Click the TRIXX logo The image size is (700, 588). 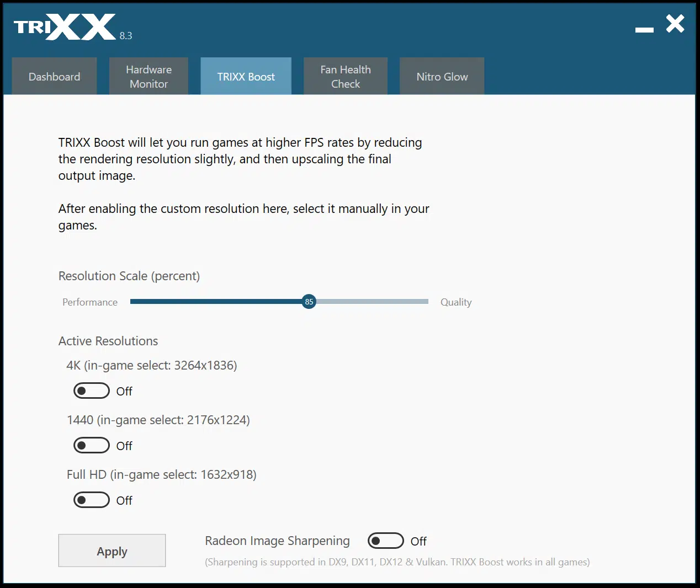click(65, 27)
